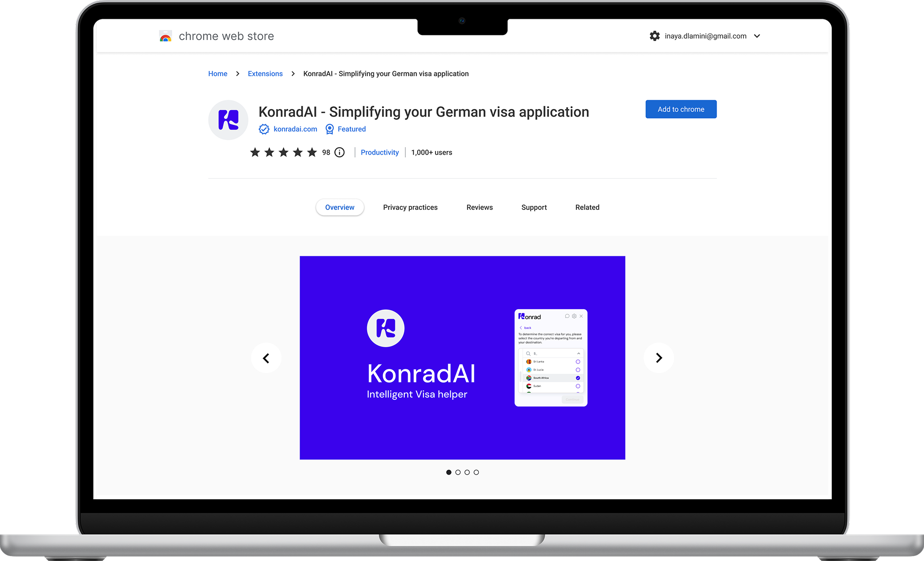Click the 1,000+ users text

click(431, 153)
